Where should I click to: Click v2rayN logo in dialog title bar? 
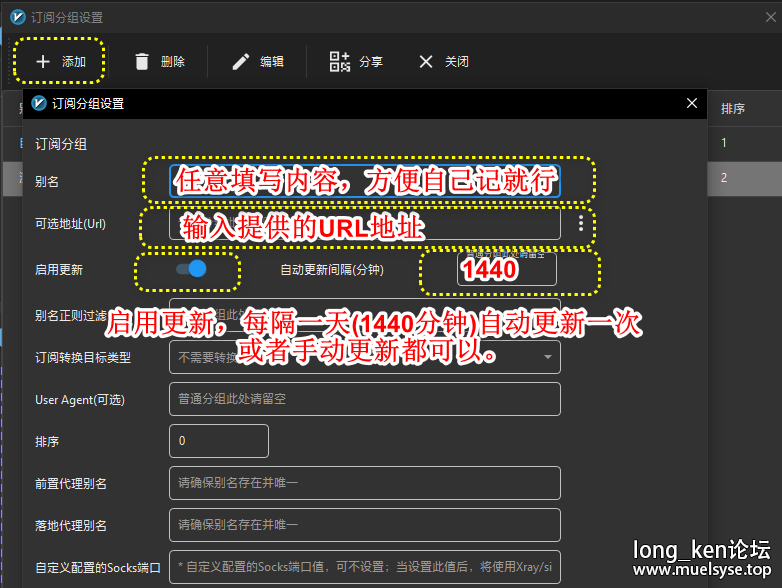39,103
